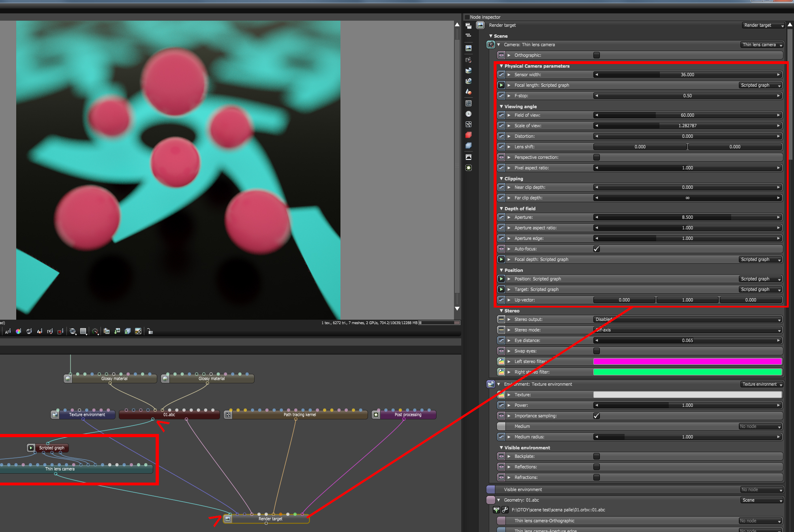The image size is (794, 532).
Task: Click the Path tracing kernel node
Action: point(300,414)
